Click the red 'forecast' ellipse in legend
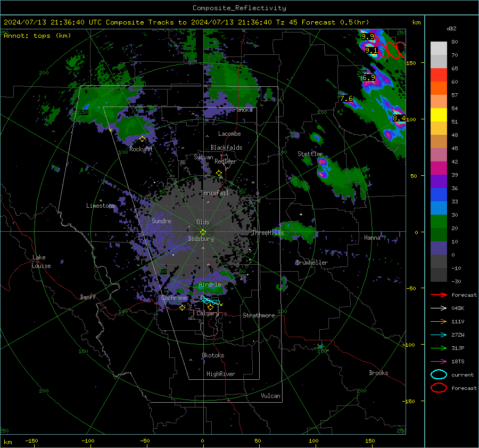This screenshot has width=479, height=448. 439,388
